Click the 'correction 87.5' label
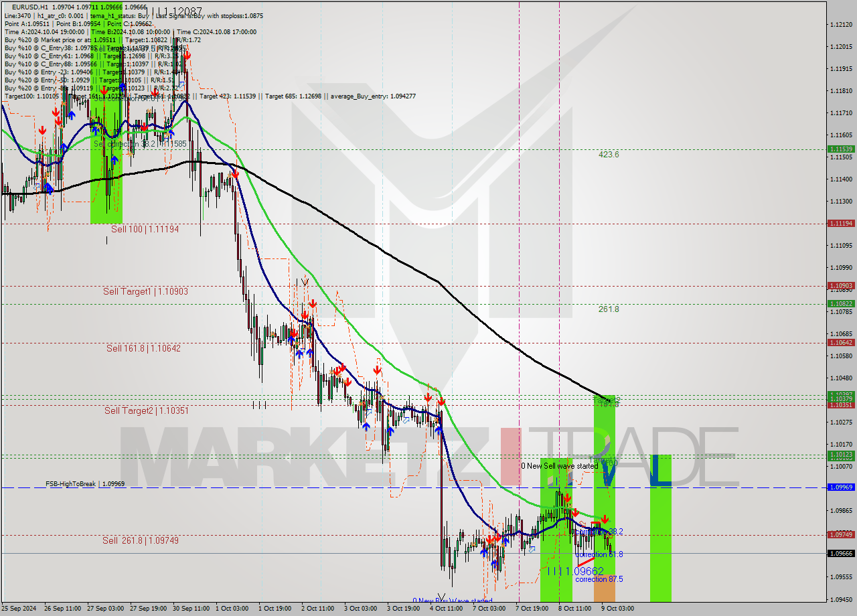Image resolution: width=857 pixels, height=616 pixels. point(599,579)
